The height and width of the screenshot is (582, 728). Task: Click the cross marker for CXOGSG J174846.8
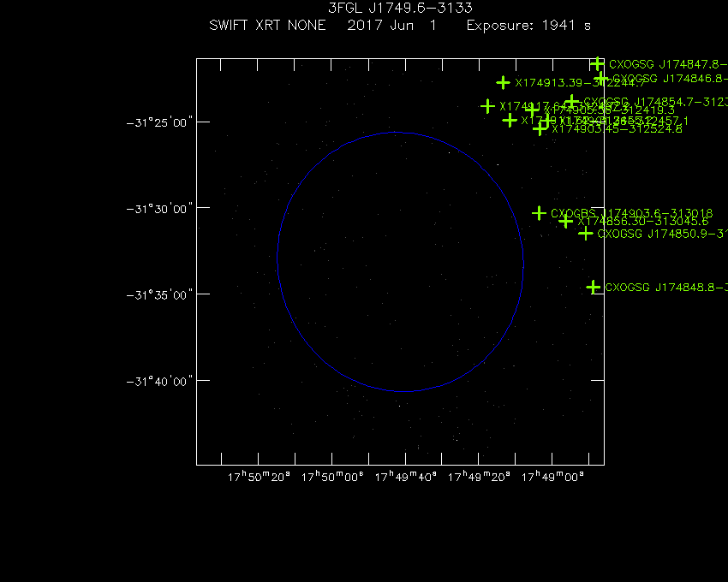pos(600,79)
